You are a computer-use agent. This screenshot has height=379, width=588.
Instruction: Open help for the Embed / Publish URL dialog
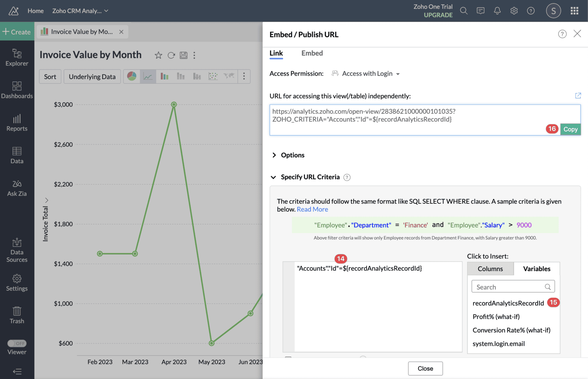point(562,34)
